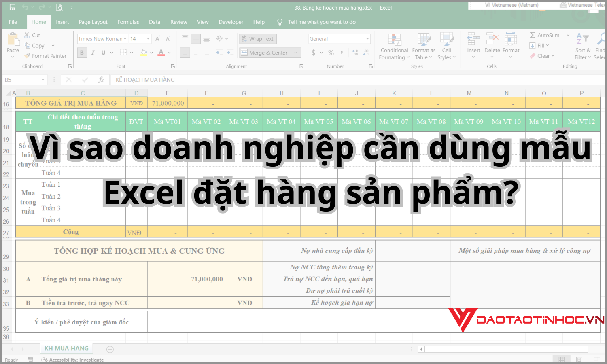Click the Percent Style icon
Viewport: 607px width, 364px height.
click(331, 53)
